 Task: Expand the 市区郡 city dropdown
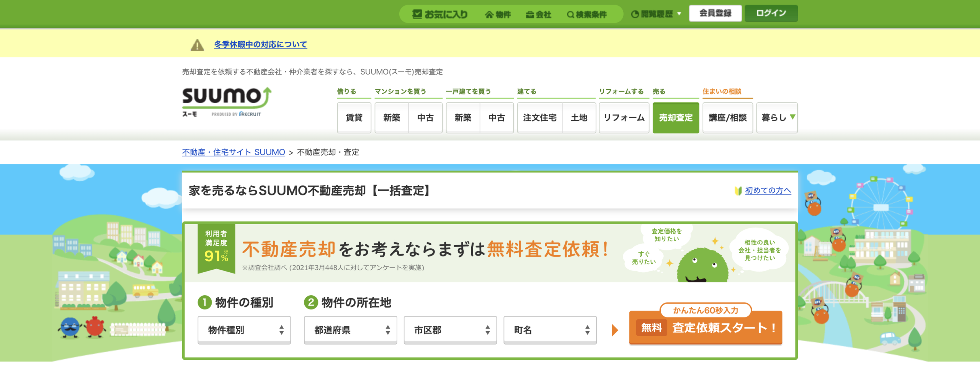pos(450,330)
